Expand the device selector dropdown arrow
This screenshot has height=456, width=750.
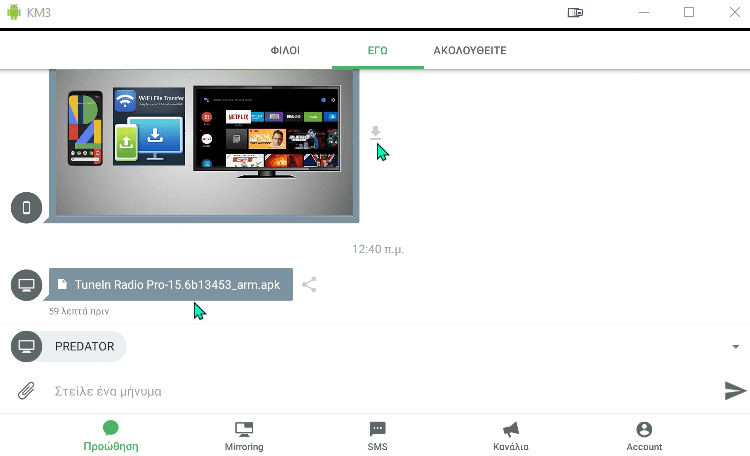click(x=736, y=346)
